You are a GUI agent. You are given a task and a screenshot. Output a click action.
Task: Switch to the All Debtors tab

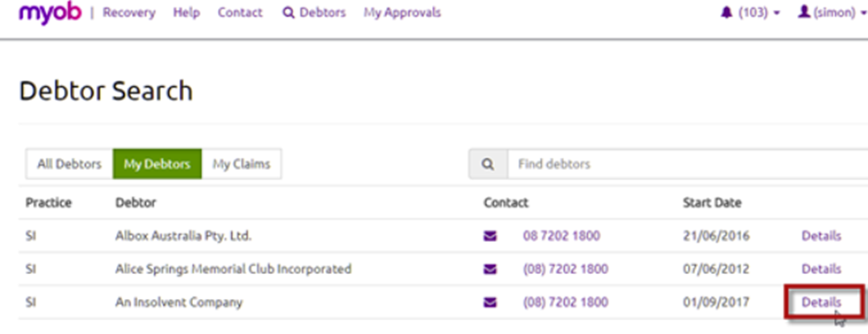69,164
